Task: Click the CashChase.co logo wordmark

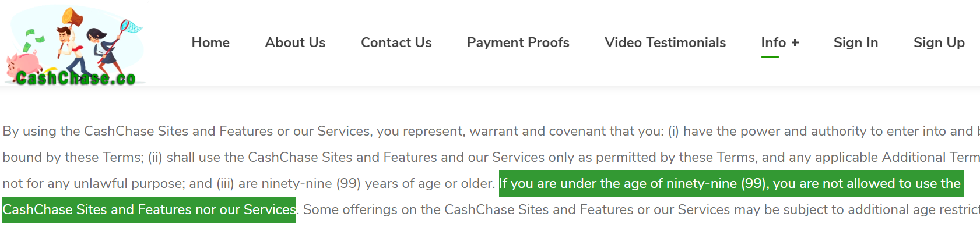Action: coord(76,78)
